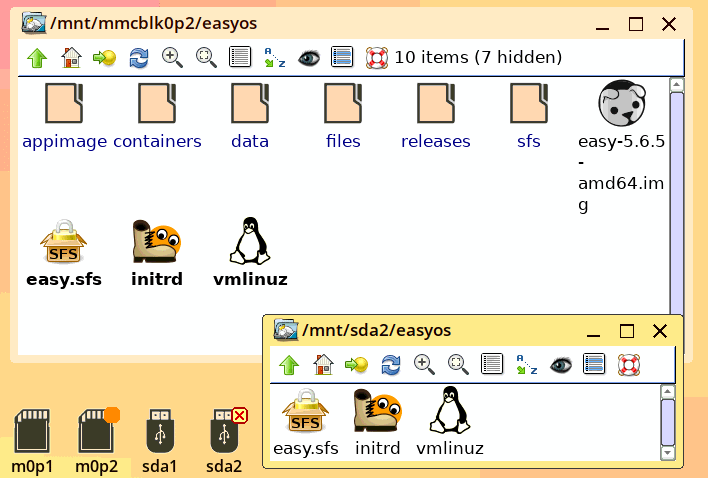Switch to list view in mmcblk0p2 window
Image resolution: width=708 pixels, height=478 pixels.
click(x=240, y=57)
